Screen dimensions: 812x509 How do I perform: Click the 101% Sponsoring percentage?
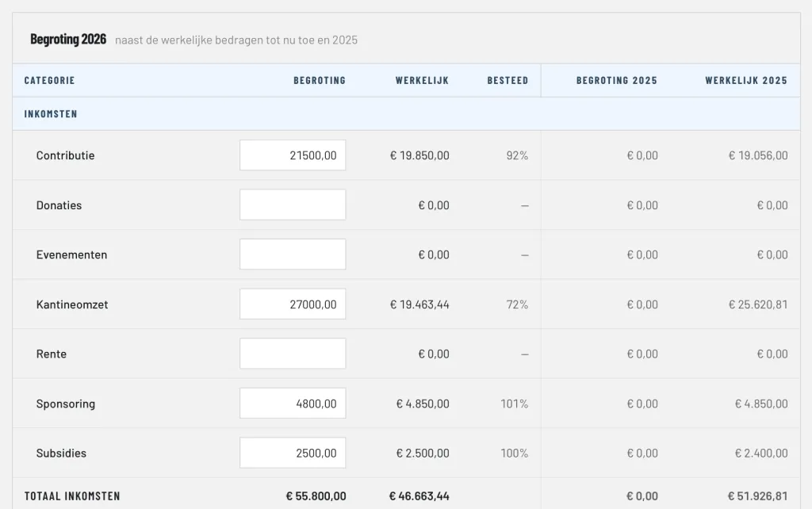[514, 404]
